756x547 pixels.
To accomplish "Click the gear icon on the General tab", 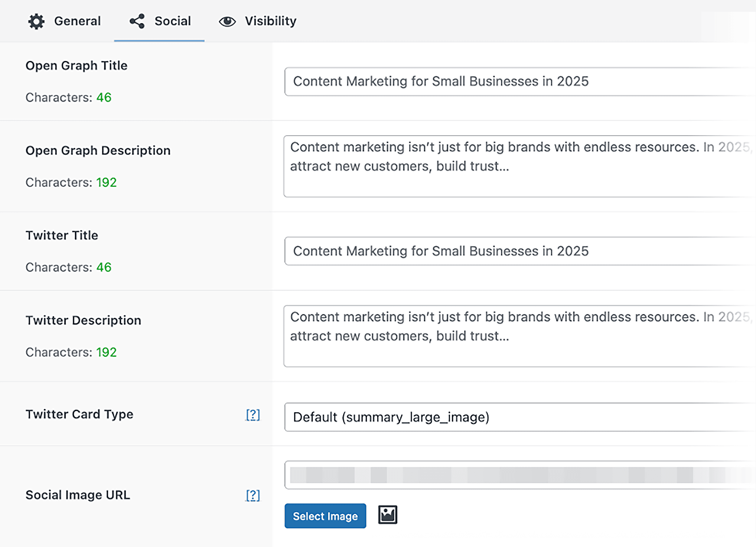I will (x=36, y=21).
